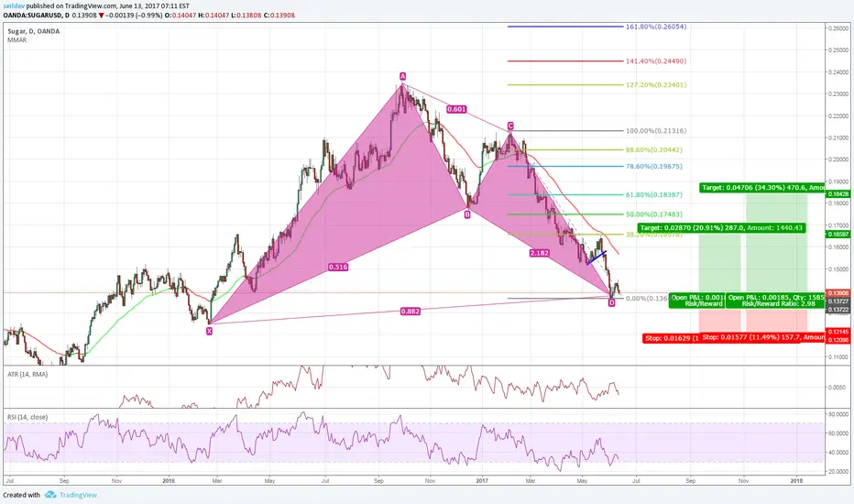This screenshot has height=504, width=854.
Task: Click the 2018 date on time axis
Action: (x=796, y=480)
